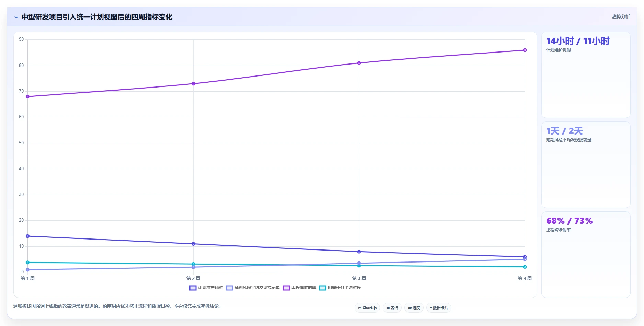This screenshot has width=644, height=326.
Task: Select the 计划维护耗时 data point at 第 2 周
Action: point(193,244)
